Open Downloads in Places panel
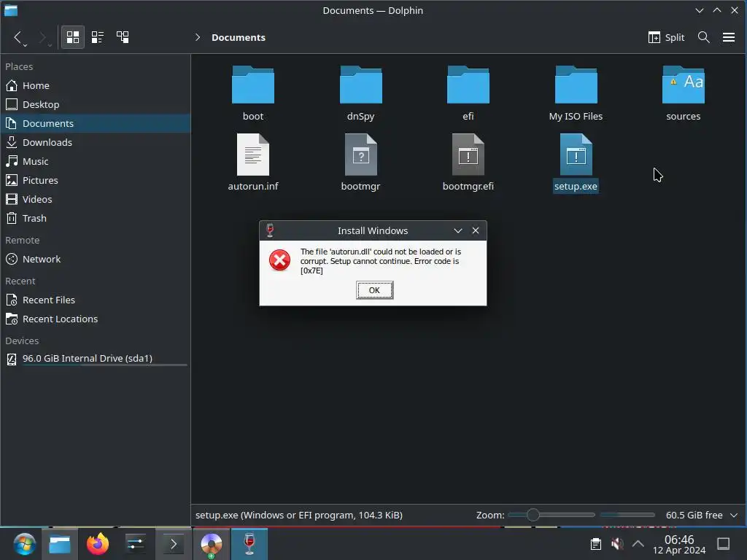747x560 pixels. [x=96, y=142]
